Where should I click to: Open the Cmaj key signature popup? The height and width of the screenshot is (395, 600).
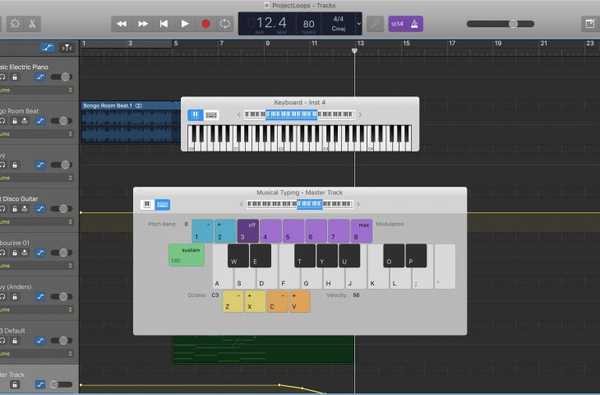(338, 29)
